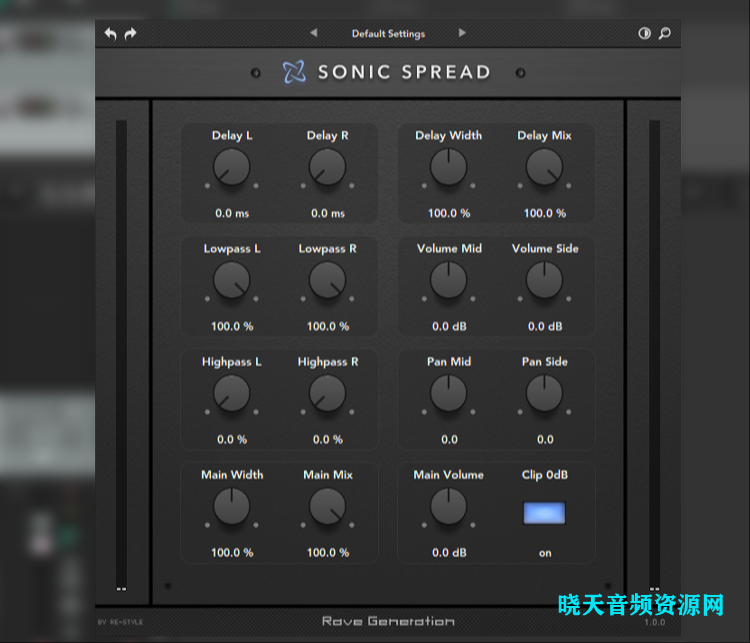Click the Volume Mid knob
The height and width of the screenshot is (643, 750).
tap(449, 281)
